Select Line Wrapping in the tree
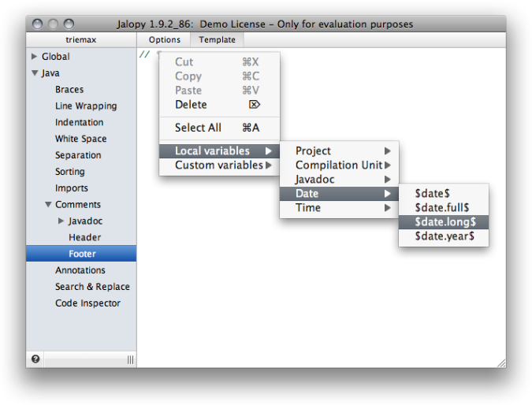 pos(86,106)
